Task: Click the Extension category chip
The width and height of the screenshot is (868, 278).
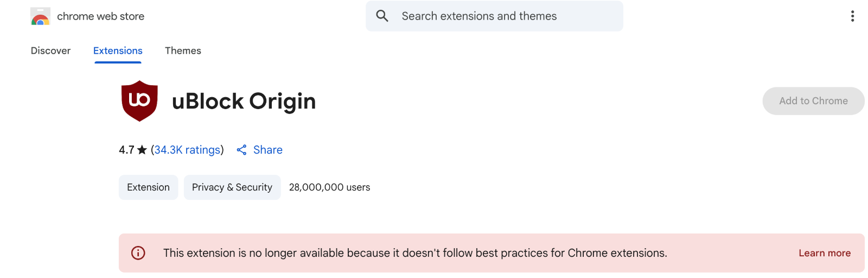Action: click(x=148, y=187)
